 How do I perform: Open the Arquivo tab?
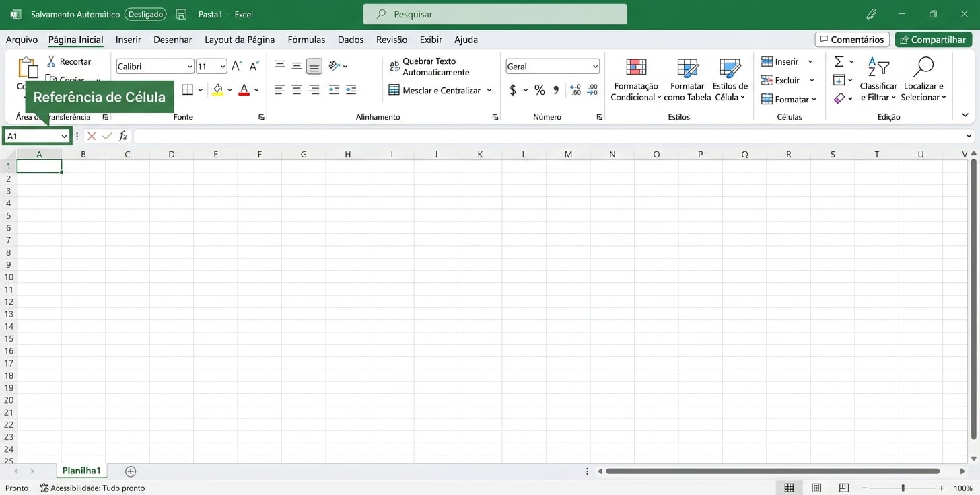pyautogui.click(x=22, y=40)
